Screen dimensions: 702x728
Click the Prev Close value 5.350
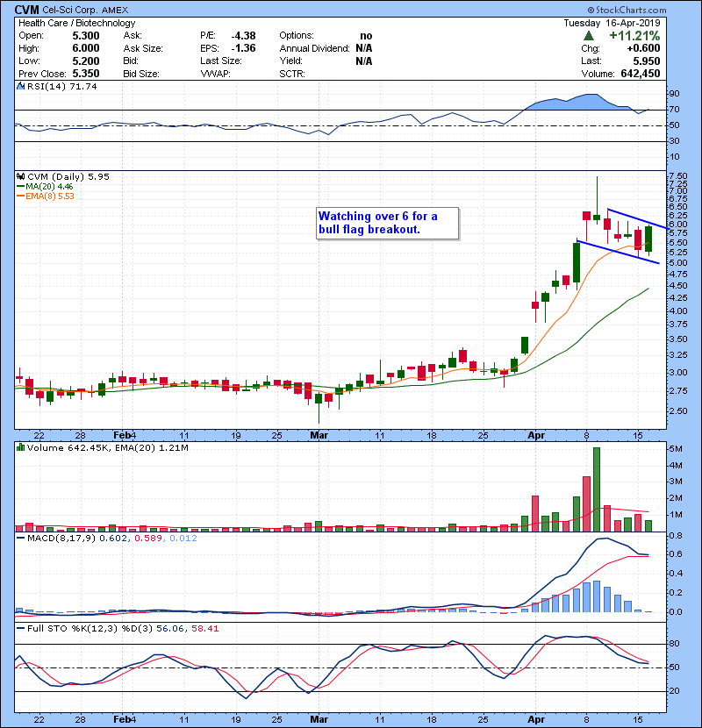(x=86, y=74)
